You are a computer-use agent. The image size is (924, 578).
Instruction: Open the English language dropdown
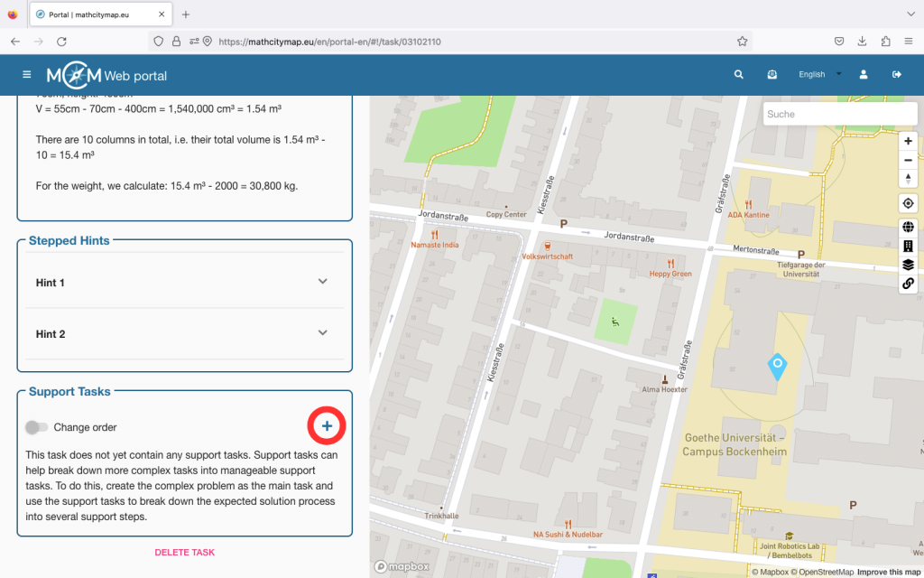[x=819, y=75]
